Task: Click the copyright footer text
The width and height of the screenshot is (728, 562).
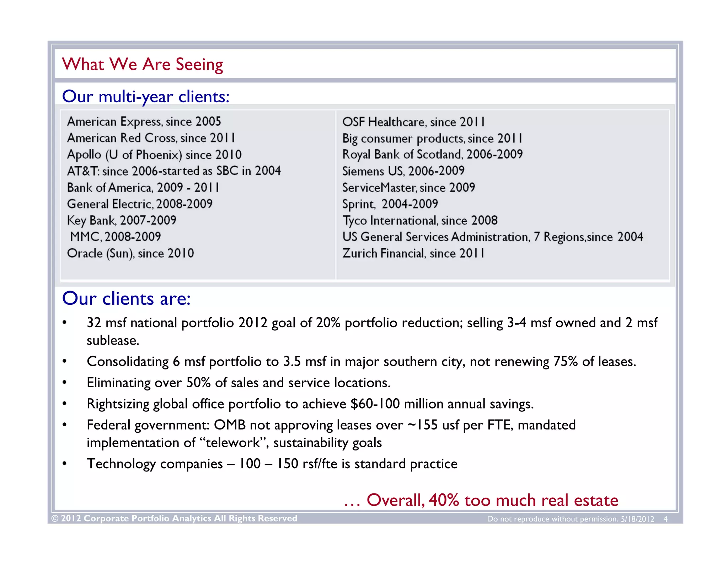Action: (174, 518)
